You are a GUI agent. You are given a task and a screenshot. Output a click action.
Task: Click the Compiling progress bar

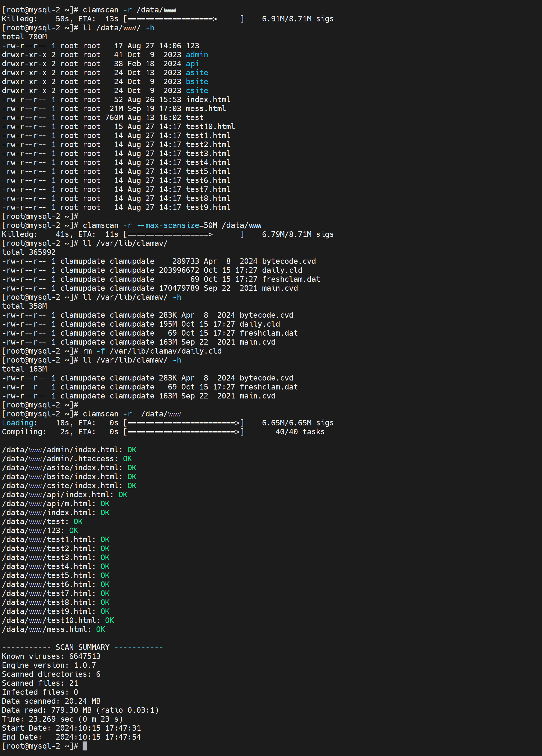coord(184,432)
